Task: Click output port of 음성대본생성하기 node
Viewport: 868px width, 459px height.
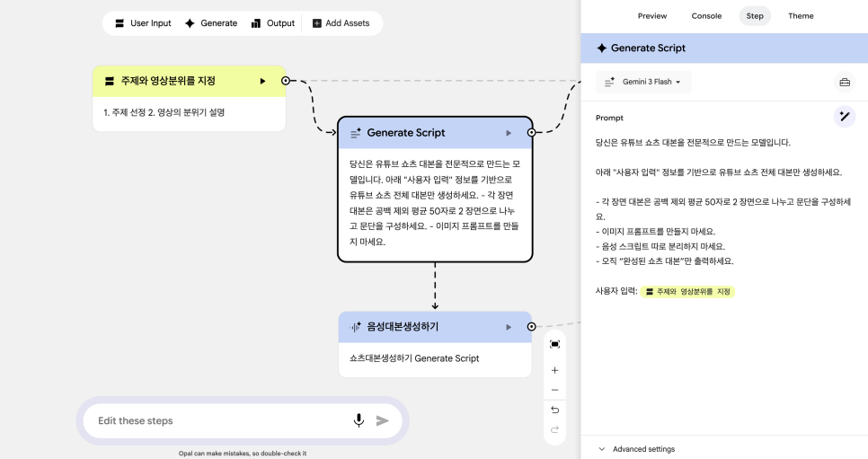Action: pos(531,327)
